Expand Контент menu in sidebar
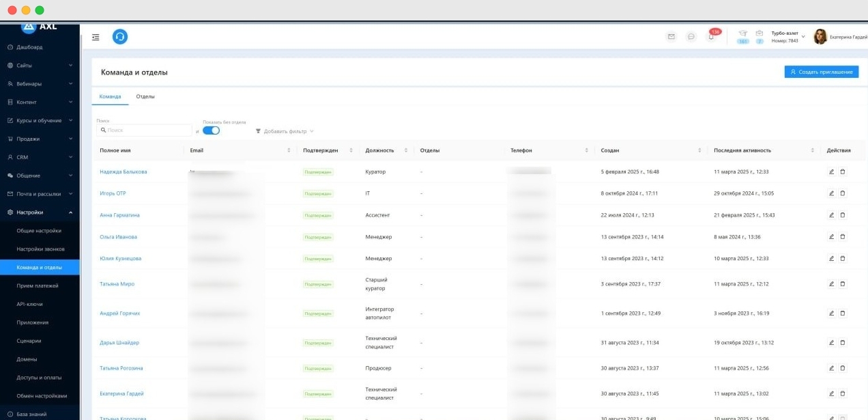868x420 pixels. [x=40, y=102]
